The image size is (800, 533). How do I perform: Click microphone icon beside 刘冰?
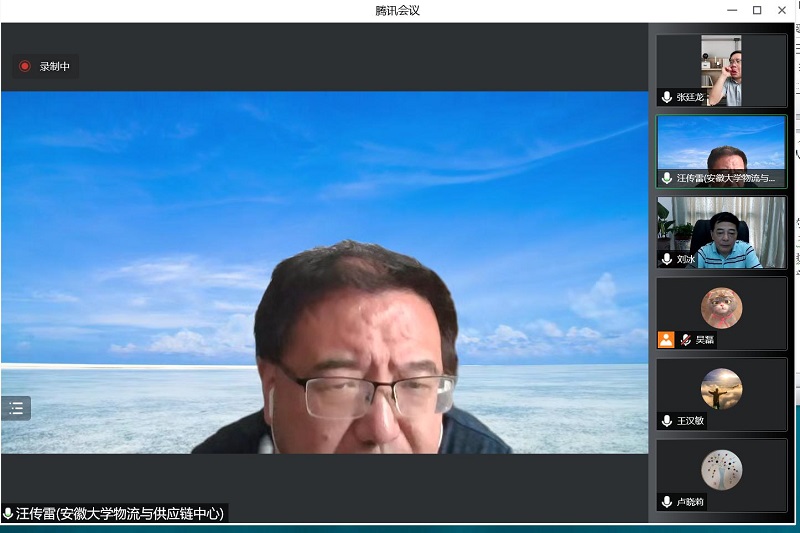pos(667,259)
